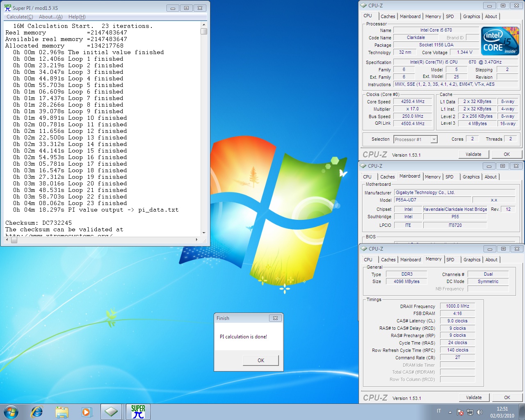Viewport: 525px width, 420px height.
Task: Click Super PI vertical scrollbar up arrow
Action: pyautogui.click(x=204, y=25)
